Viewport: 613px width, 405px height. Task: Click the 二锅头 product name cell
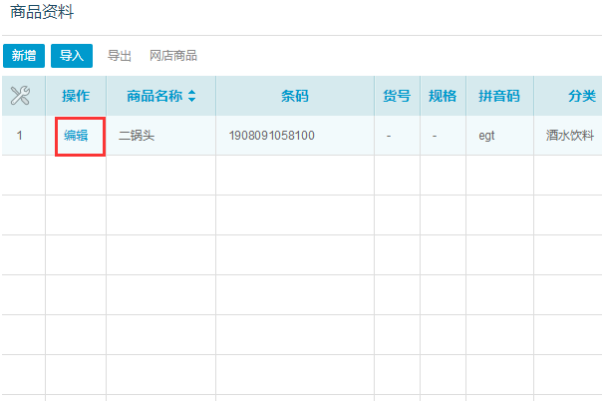coord(136,135)
